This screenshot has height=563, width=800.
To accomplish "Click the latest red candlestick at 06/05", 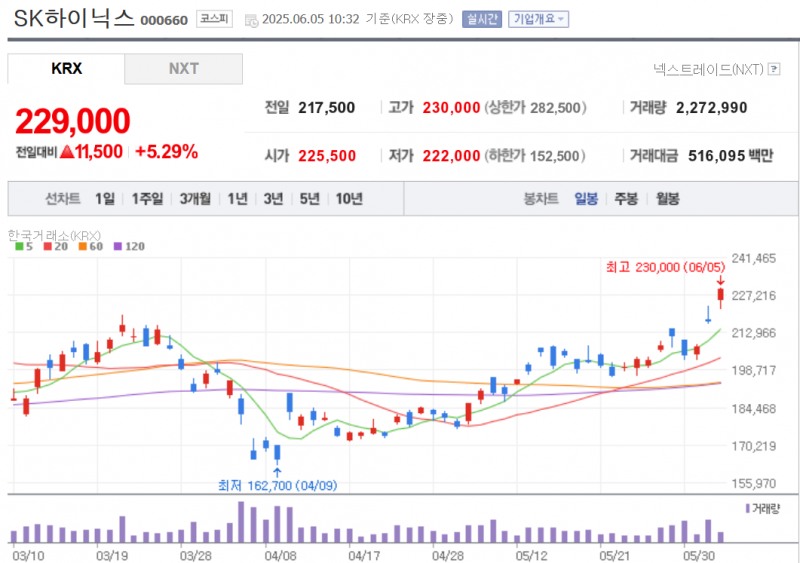I will pyautogui.click(x=720, y=297).
